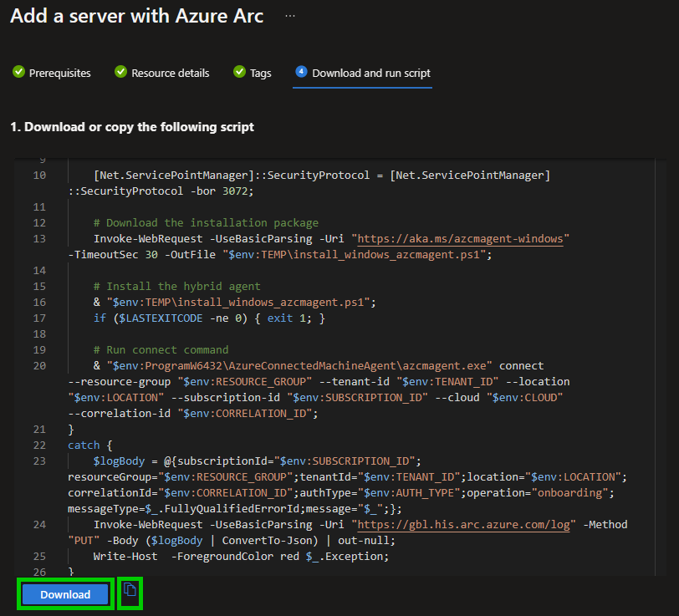This screenshot has height=616, width=679.
Task: Click the "out-null;" text
Action: pos(366,541)
